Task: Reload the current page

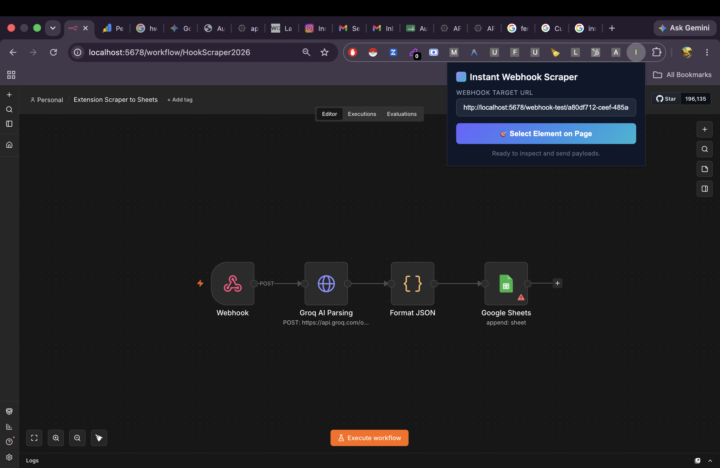Action: (x=53, y=52)
